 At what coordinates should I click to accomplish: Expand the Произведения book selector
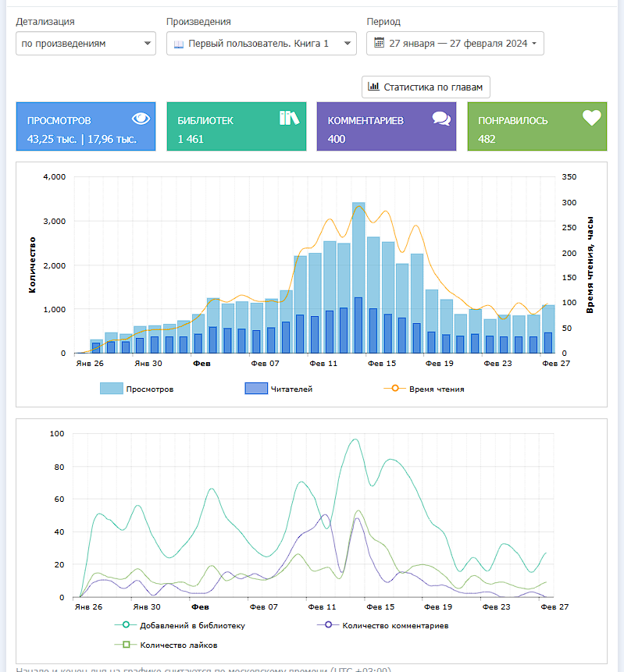click(261, 44)
